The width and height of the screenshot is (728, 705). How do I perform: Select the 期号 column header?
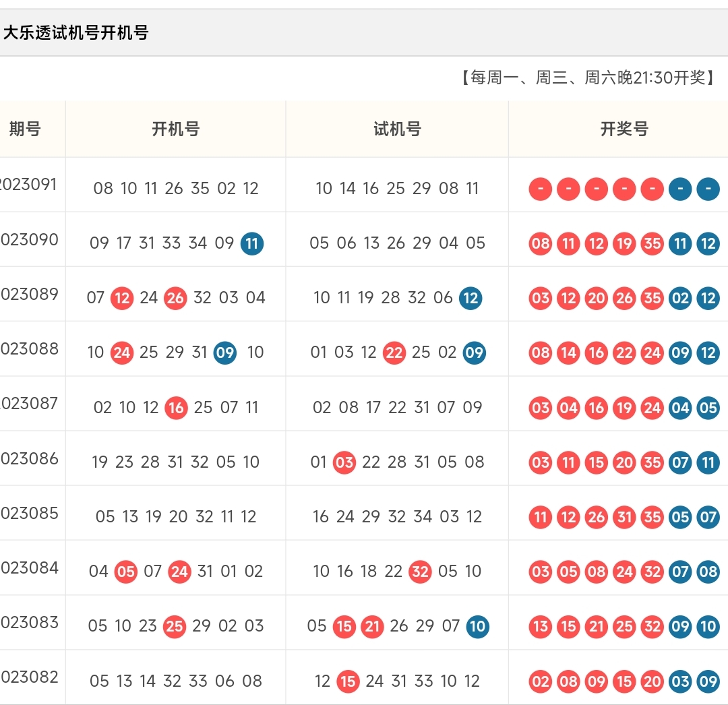(25, 129)
